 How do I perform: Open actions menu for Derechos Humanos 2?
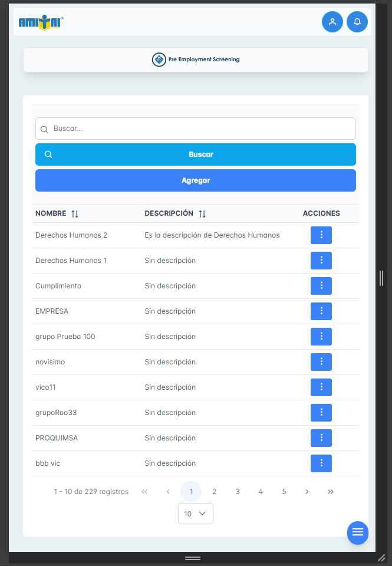(321, 235)
